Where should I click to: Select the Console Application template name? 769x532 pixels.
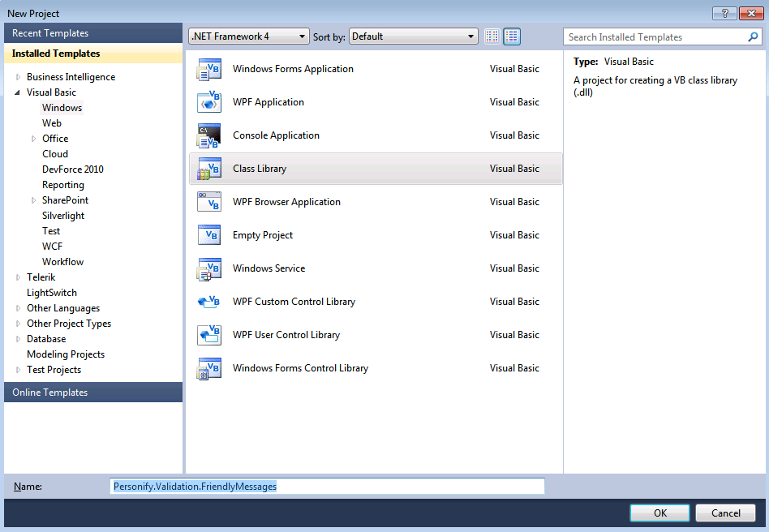(276, 135)
